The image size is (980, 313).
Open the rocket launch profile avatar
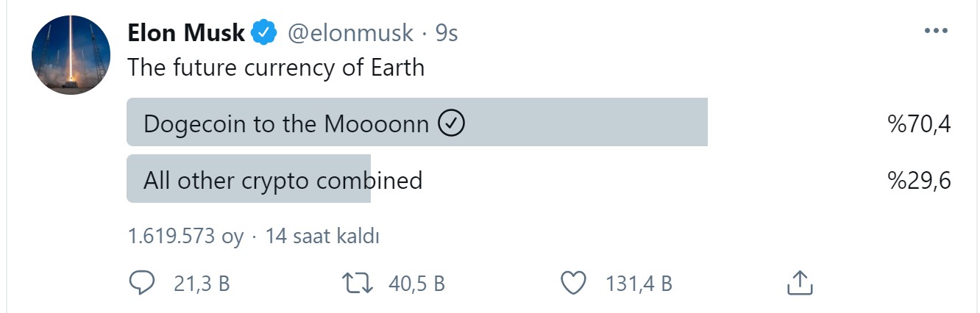(x=71, y=55)
